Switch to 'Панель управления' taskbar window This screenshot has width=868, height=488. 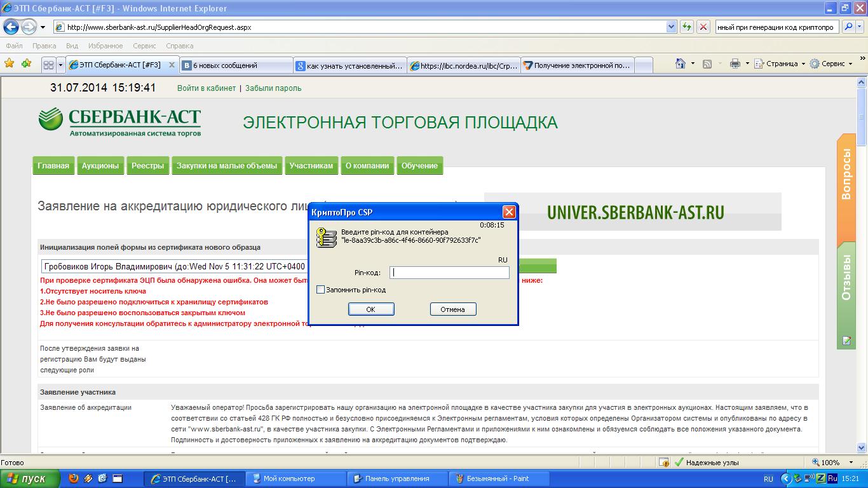tap(397, 478)
